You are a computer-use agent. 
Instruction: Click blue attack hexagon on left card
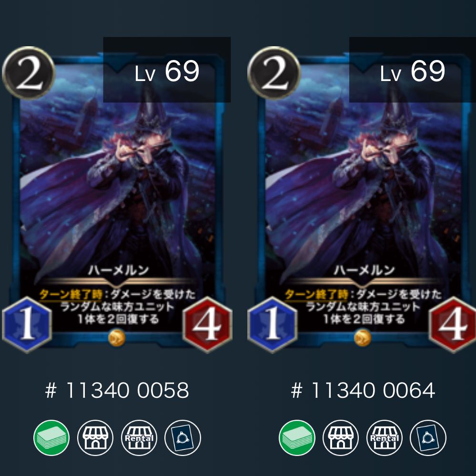[x=27, y=325]
